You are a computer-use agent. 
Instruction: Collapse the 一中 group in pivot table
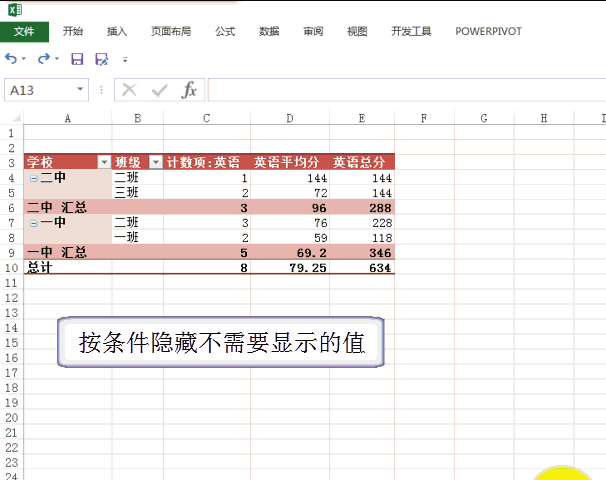34,223
